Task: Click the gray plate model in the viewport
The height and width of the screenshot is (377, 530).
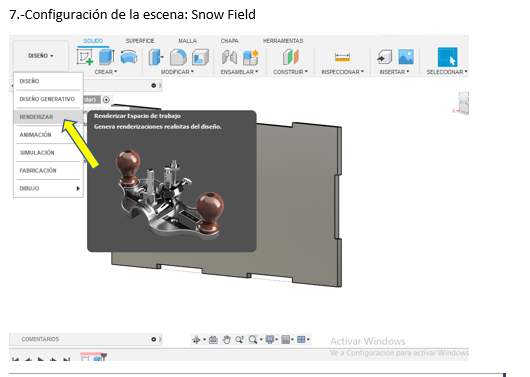Action: (x=297, y=203)
